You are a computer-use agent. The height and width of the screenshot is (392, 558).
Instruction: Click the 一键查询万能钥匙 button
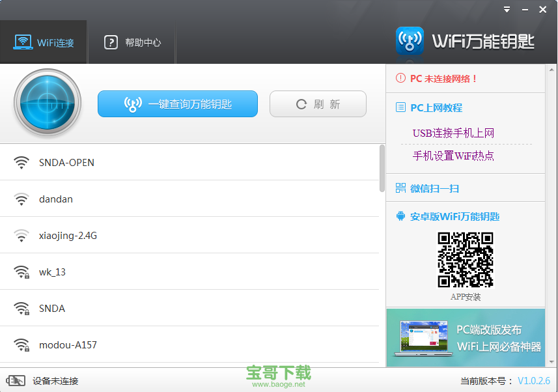(178, 104)
